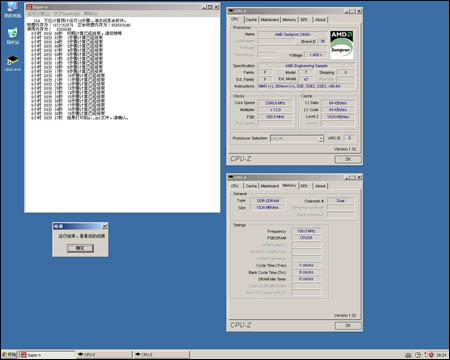
Task: Click the Channels # value Dual
Action: coord(340,201)
